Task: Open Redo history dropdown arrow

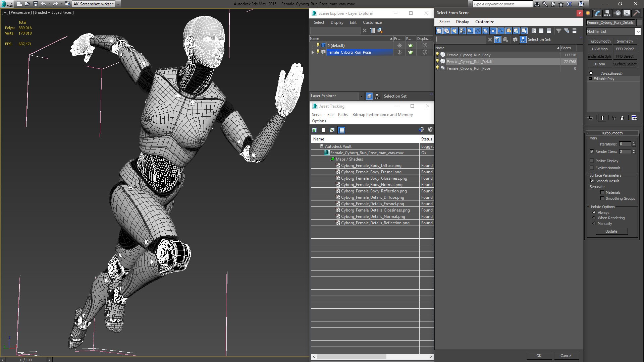Action: coord(61,4)
